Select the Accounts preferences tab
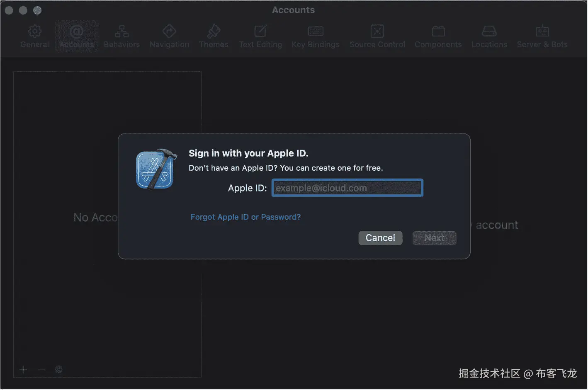Screen dimensions: 588x390 point(77,36)
